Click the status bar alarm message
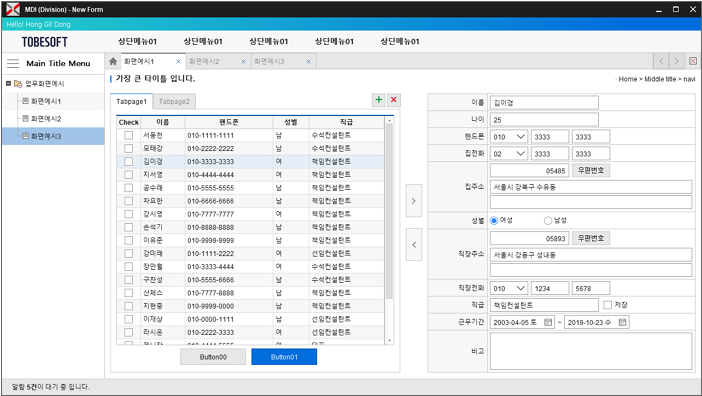The image size is (702, 396). tap(51, 387)
